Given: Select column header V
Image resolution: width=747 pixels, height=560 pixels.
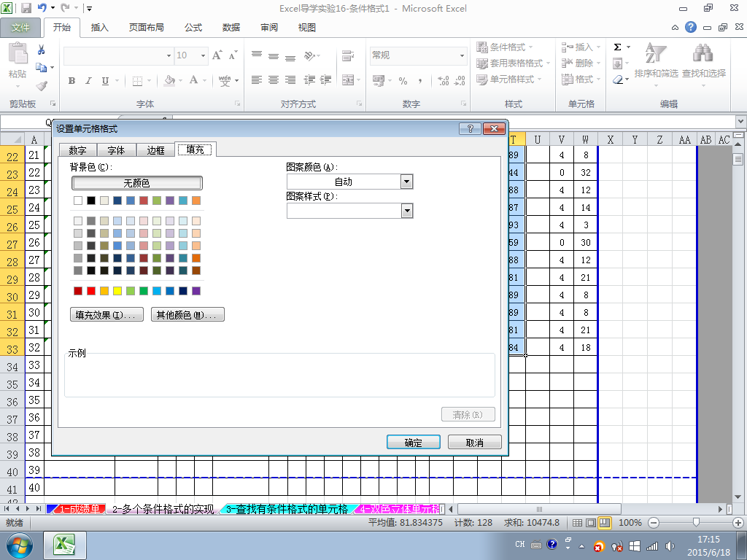Looking at the screenshot, I should [561, 139].
